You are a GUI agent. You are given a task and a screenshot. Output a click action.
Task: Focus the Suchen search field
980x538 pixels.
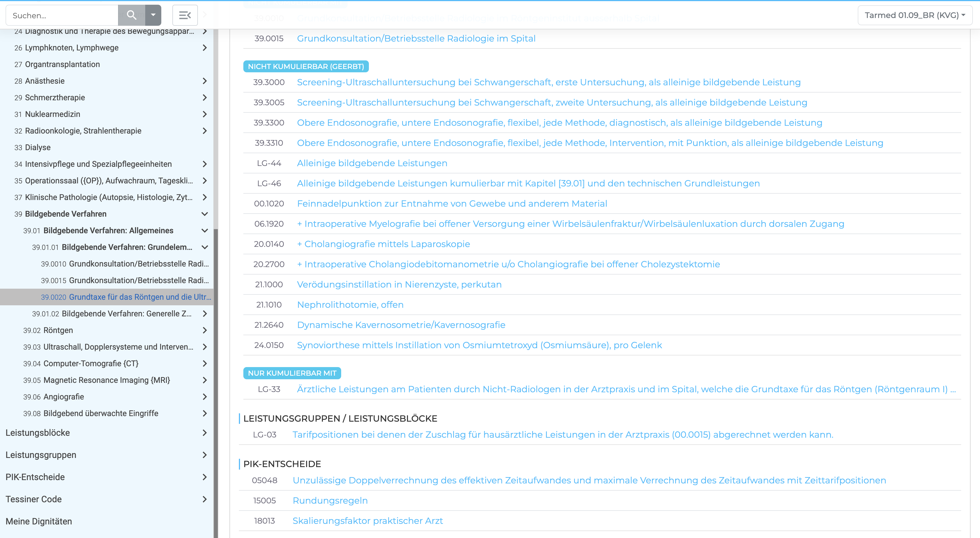point(62,15)
